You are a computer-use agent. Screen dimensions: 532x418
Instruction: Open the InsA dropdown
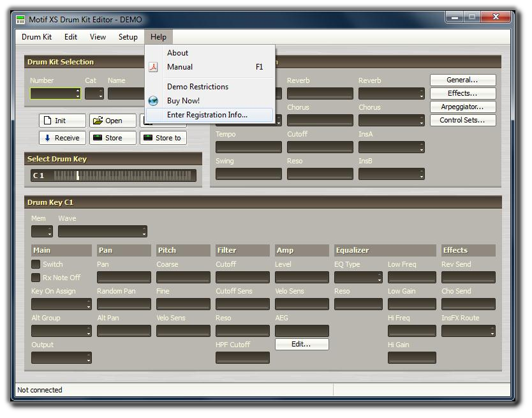pyautogui.click(x=392, y=147)
